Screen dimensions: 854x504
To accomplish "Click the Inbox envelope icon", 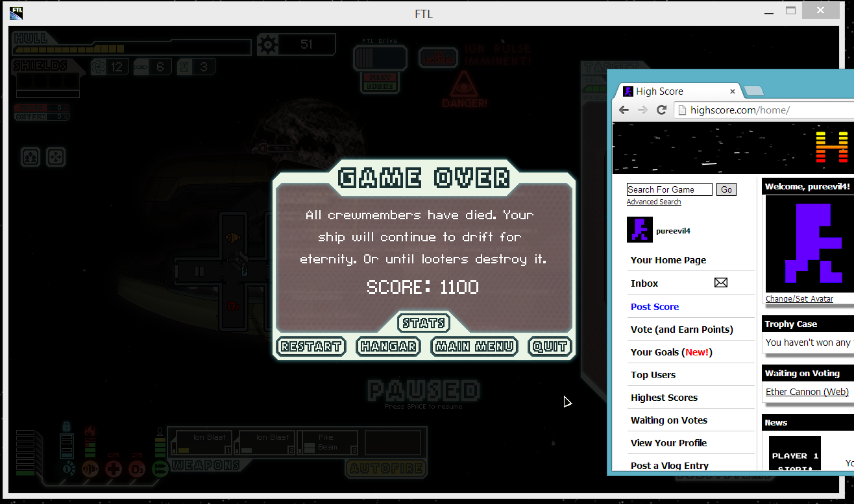I will pyautogui.click(x=720, y=283).
